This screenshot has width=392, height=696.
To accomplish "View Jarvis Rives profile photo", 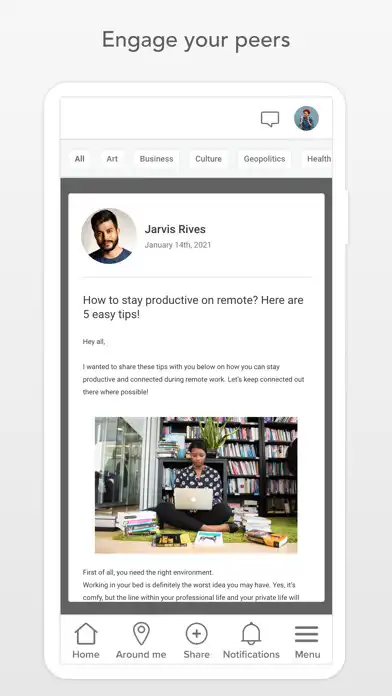I will [x=109, y=236].
